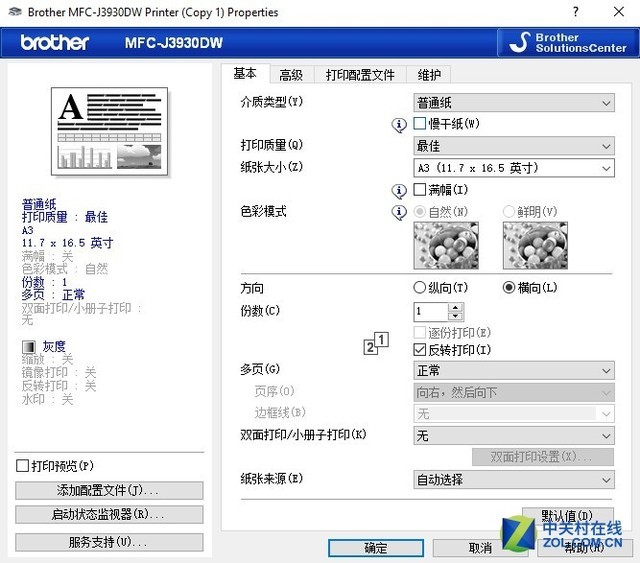Select the 自然(N) color mode radio
Viewport: 640px width, 563px height.
pos(419,211)
